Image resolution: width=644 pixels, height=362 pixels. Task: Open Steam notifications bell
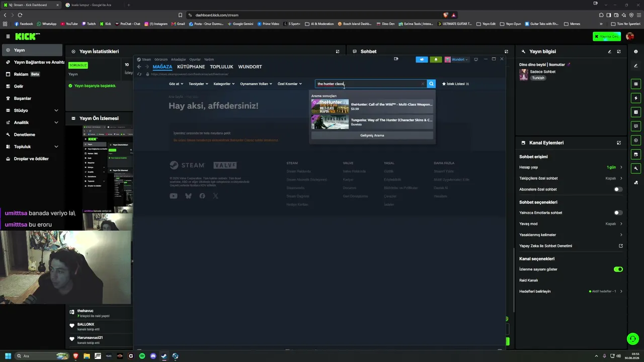pos(436,59)
